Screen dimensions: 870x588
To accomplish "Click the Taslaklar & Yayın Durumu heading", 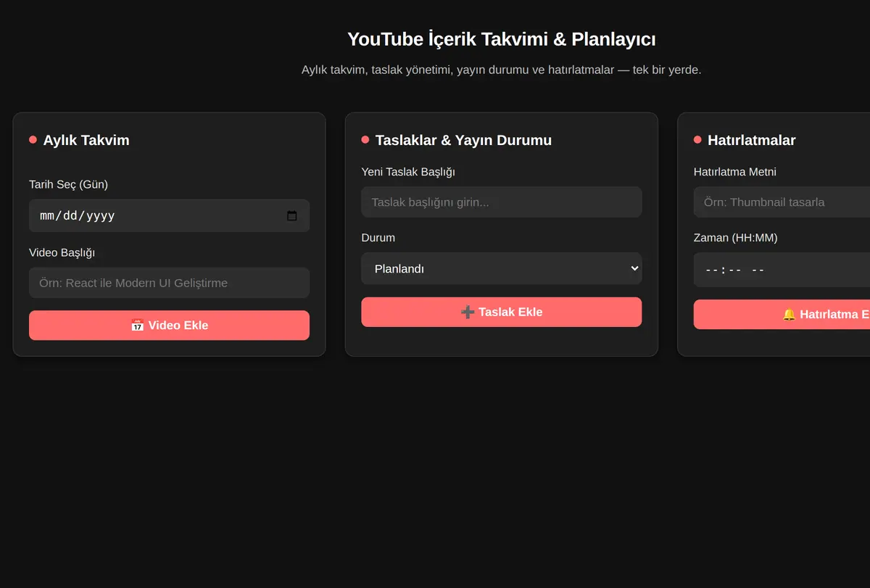I will [x=463, y=140].
